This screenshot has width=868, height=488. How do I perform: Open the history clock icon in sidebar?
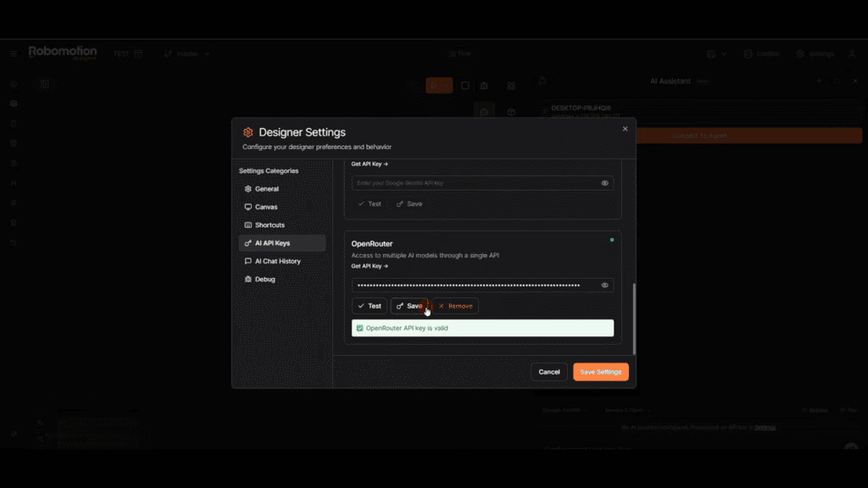click(x=14, y=242)
